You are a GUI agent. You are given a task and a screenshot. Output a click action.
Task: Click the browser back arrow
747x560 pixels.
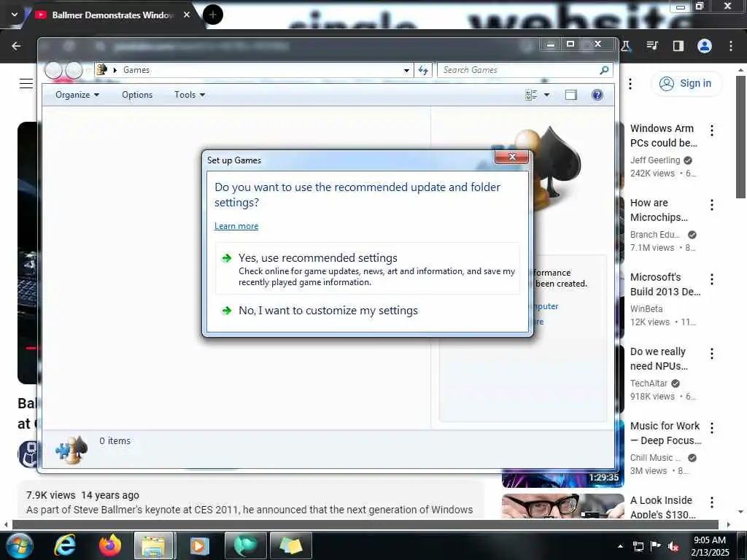(x=16, y=46)
